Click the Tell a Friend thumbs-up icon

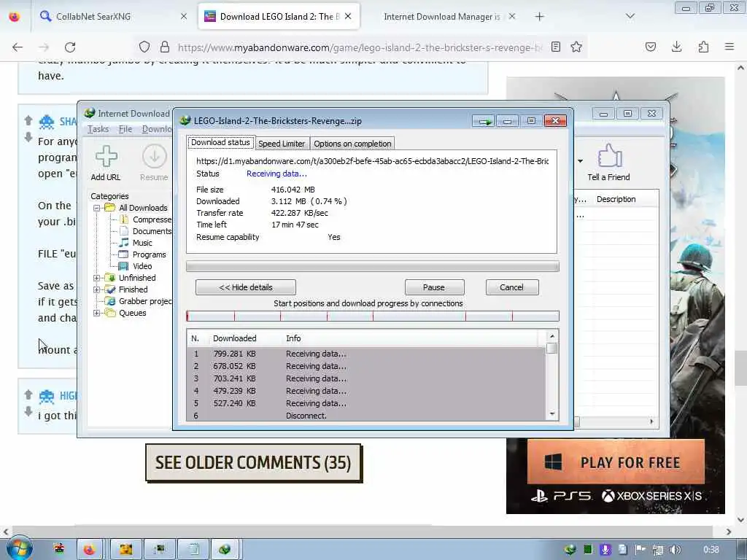click(x=609, y=156)
